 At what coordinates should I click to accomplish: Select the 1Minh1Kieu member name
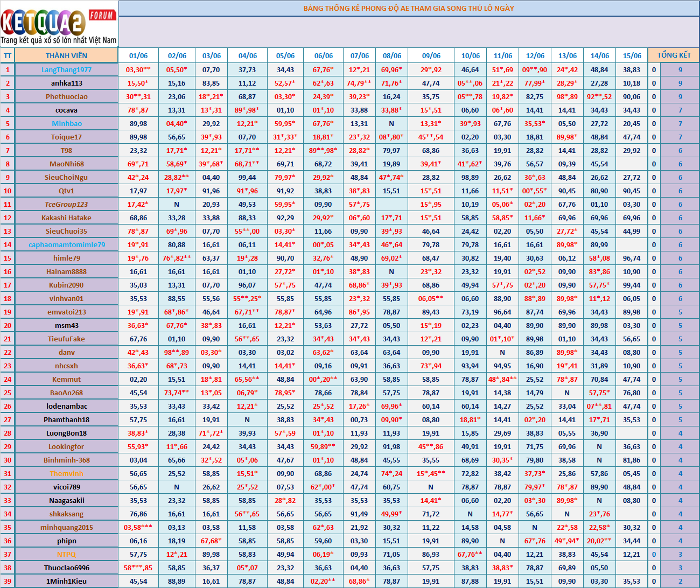[66, 581]
